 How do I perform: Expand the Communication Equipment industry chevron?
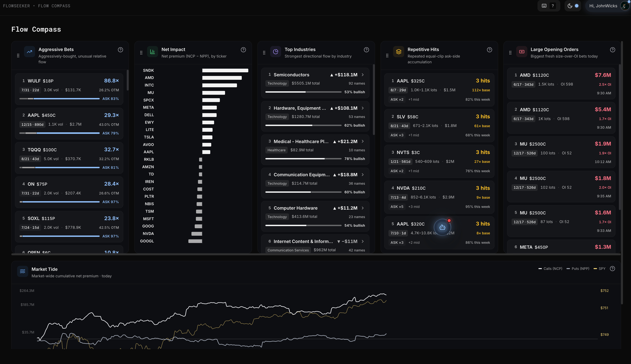pyautogui.click(x=363, y=175)
